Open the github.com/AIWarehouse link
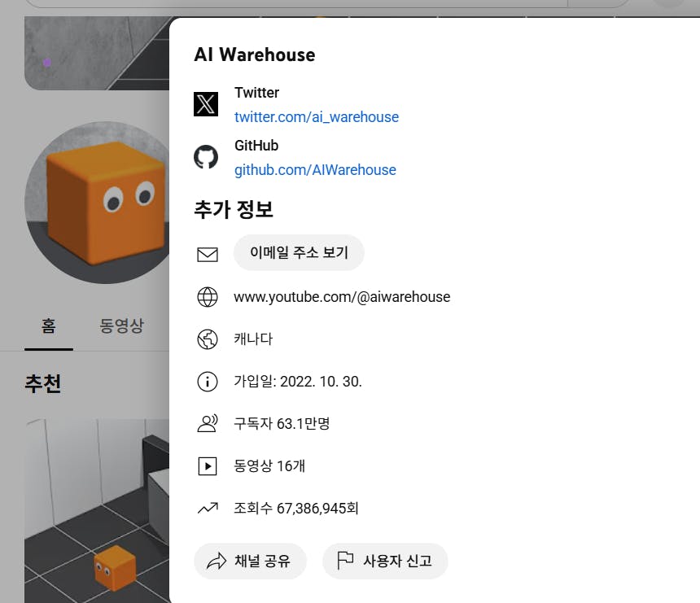This screenshot has width=700, height=603. tap(315, 169)
